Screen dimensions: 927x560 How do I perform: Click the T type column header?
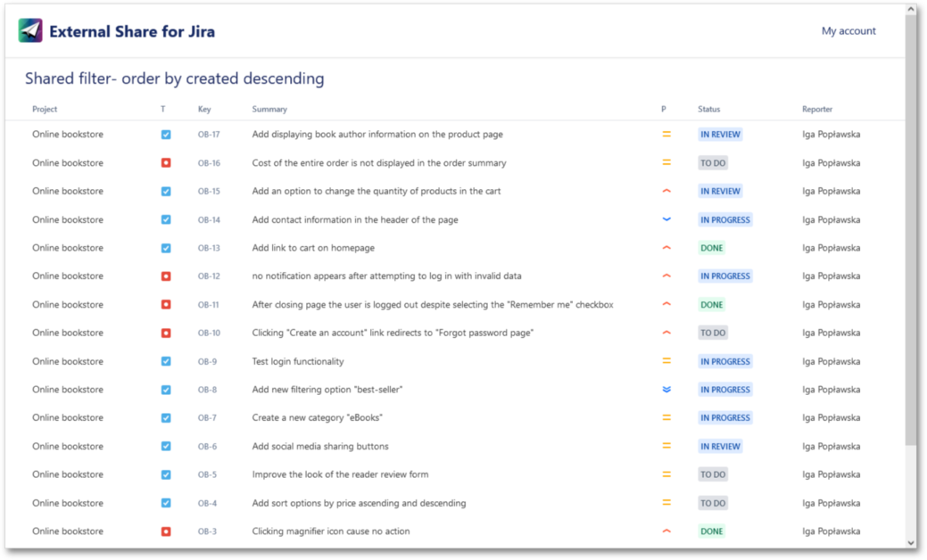162,109
